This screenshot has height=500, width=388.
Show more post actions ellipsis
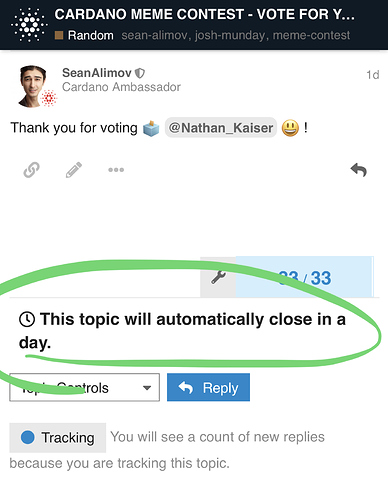pos(116,170)
